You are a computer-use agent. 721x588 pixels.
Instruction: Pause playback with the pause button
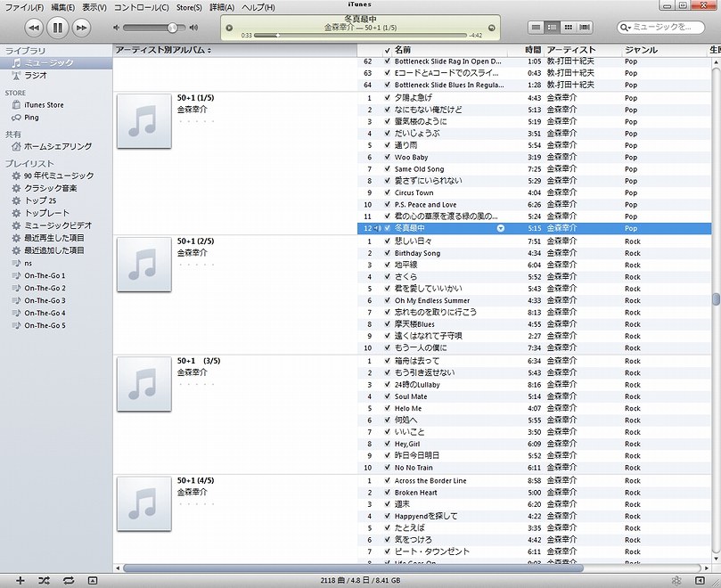pyautogui.click(x=57, y=28)
